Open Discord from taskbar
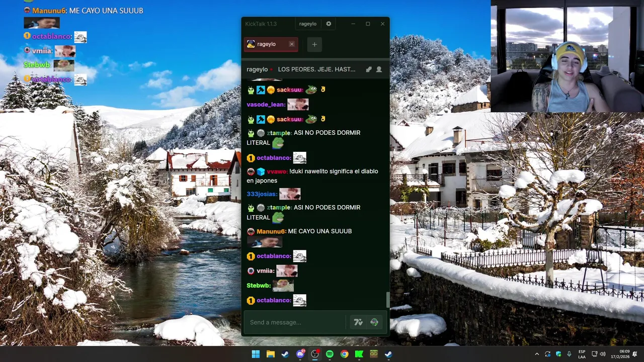Image resolution: width=644 pixels, height=362 pixels. tap(300, 354)
